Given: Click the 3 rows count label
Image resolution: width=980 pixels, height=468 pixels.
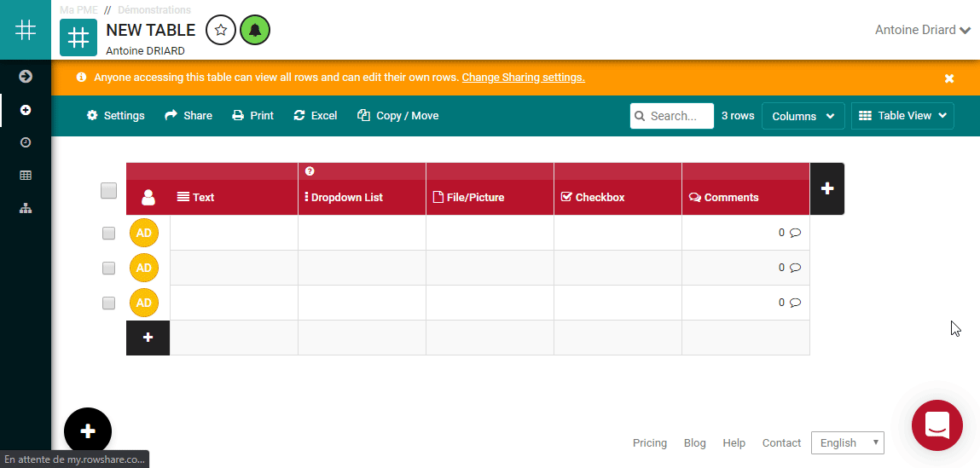Looking at the screenshot, I should (738, 116).
